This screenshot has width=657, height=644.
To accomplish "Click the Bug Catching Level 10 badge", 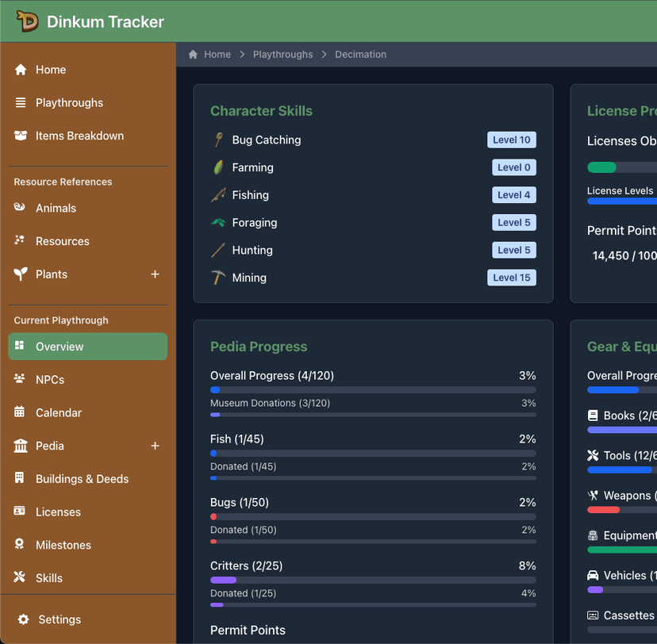I will click(x=511, y=140).
